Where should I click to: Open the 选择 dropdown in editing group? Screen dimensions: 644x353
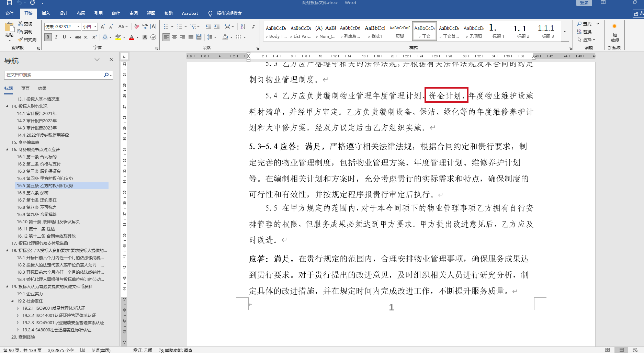click(587, 39)
